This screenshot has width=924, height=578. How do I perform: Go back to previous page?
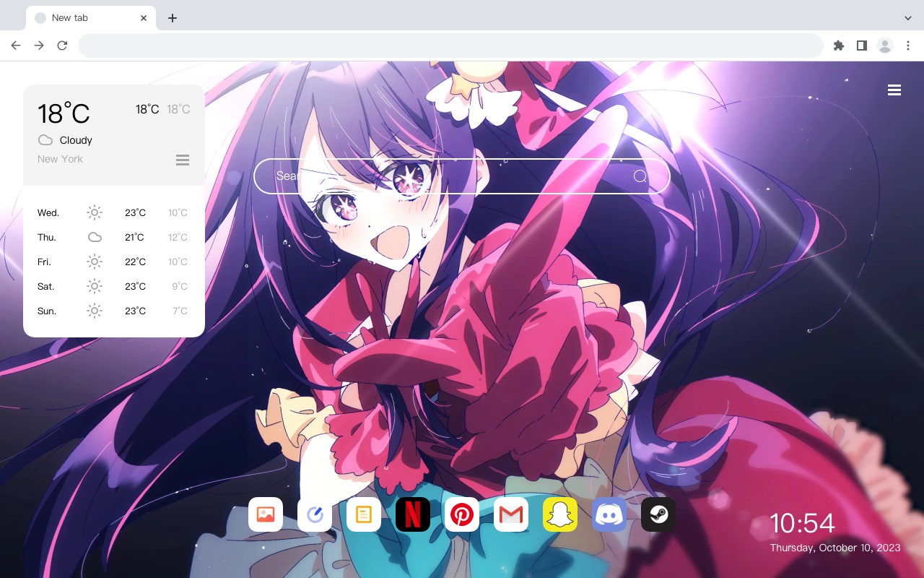[16, 46]
